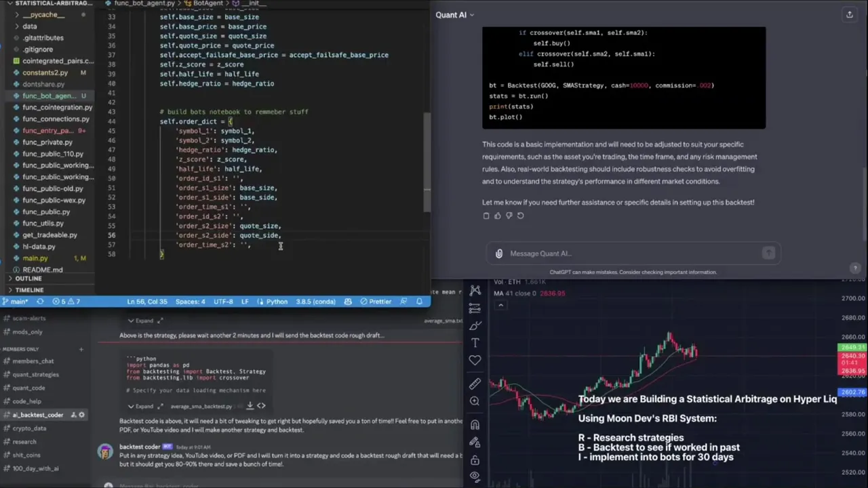Click LF line ending in status bar

(245, 302)
